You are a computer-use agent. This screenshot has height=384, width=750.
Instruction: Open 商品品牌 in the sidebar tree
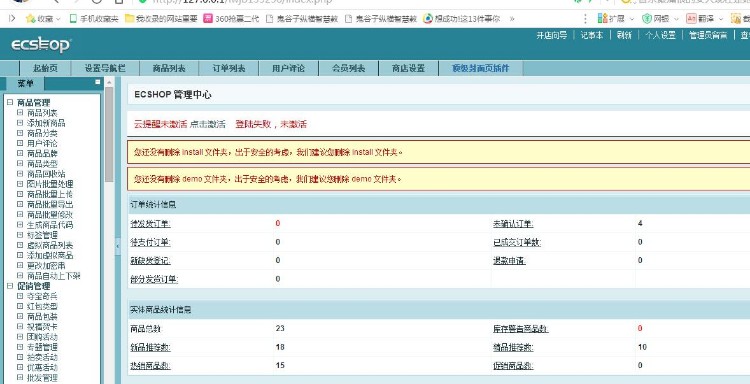coord(42,154)
